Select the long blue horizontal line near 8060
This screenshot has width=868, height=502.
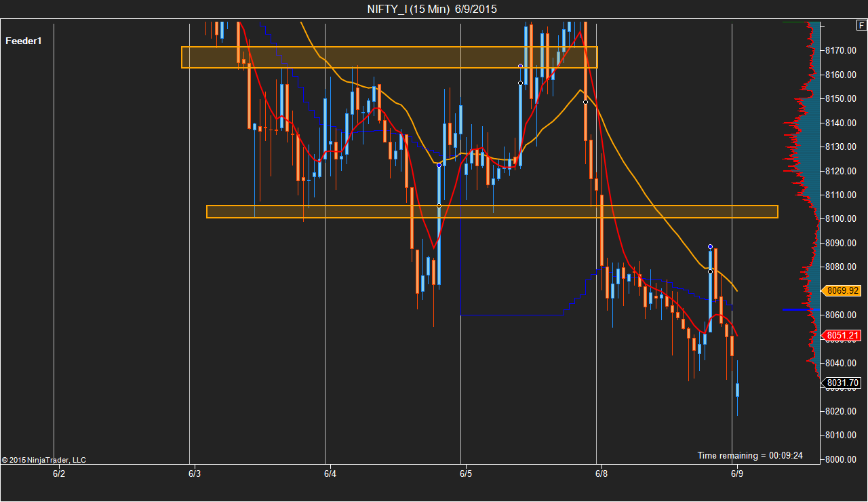click(x=511, y=315)
